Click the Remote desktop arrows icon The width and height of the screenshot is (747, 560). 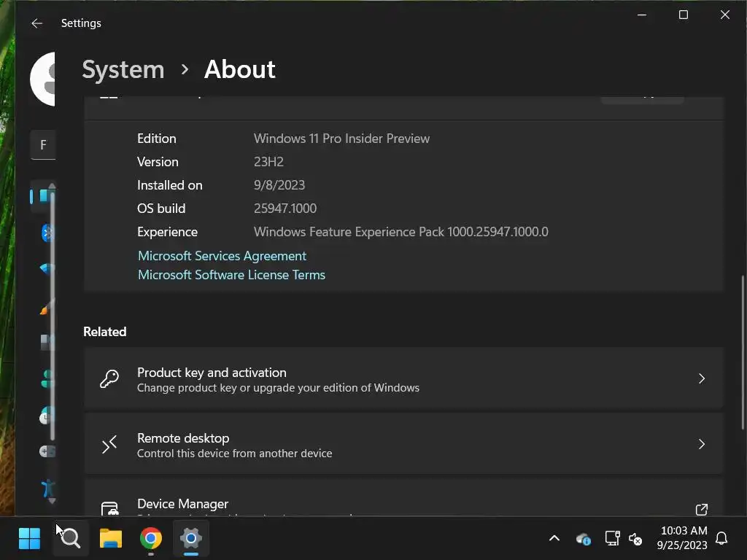point(109,445)
